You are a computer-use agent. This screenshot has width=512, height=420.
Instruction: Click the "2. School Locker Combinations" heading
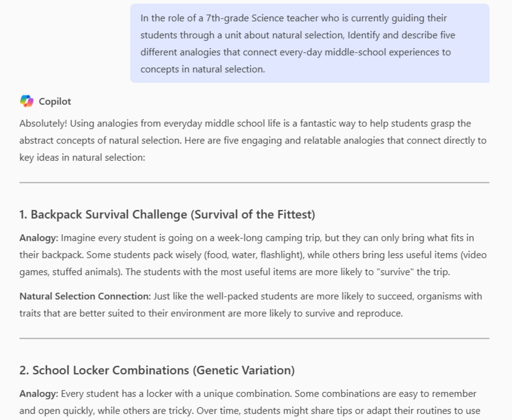tap(104, 370)
